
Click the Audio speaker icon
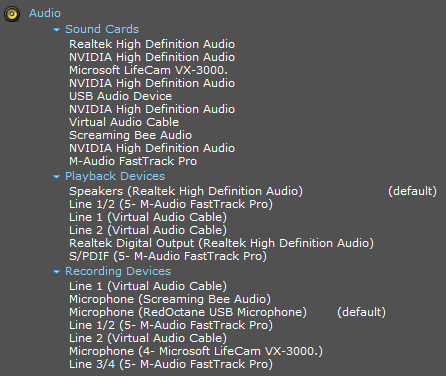click(x=12, y=14)
